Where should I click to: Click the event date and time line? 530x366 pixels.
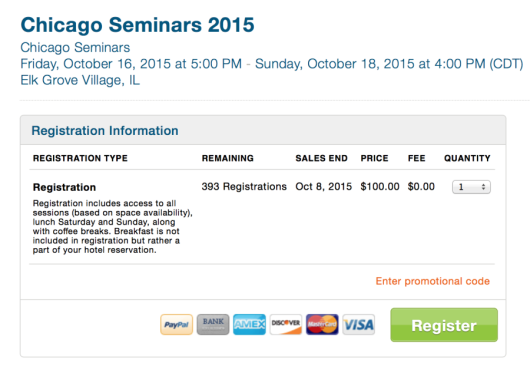coord(271,64)
